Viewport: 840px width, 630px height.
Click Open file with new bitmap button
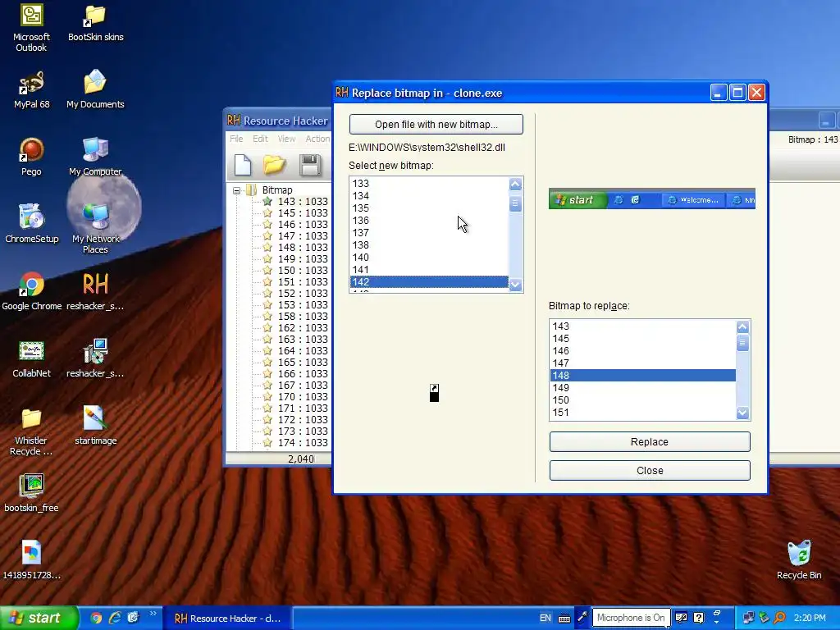[436, 125]
